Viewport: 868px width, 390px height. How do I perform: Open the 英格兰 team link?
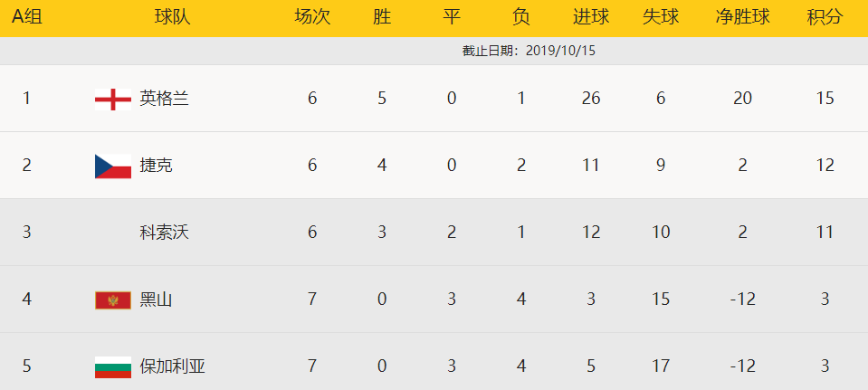click(x=165, y=99)
